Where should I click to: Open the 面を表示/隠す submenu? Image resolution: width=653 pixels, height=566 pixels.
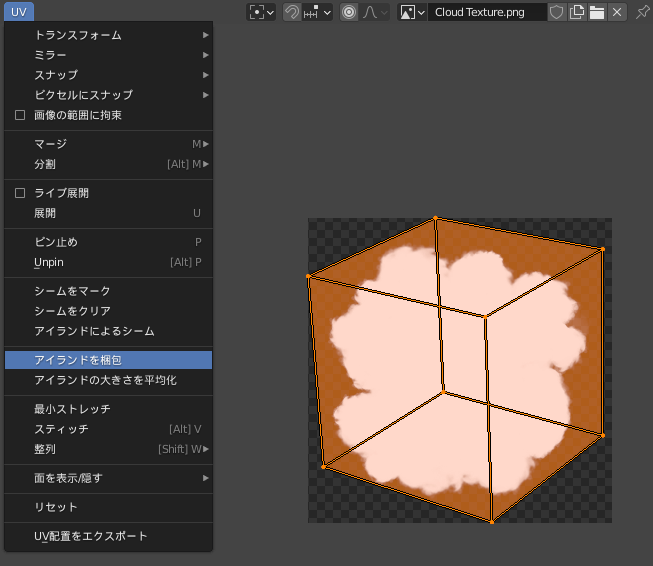pos(108,478)
